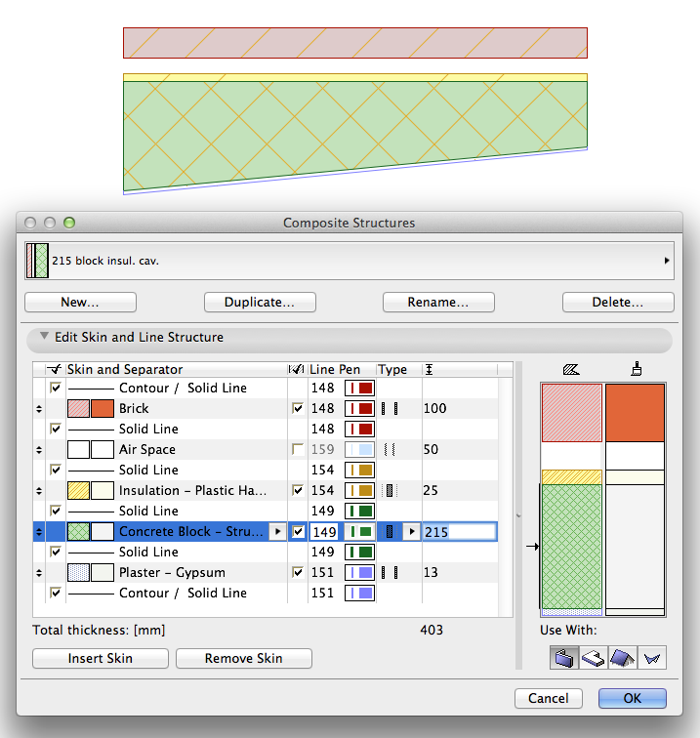The width and height of the screenshot is (700, 738).
Task: Uncheck the Brick end line pen checkbox
Action: (x=298, y=408)
